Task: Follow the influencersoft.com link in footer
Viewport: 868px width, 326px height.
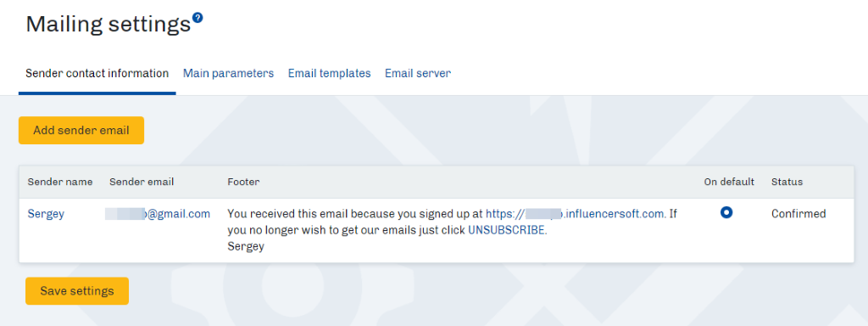Action: [576, 214]
